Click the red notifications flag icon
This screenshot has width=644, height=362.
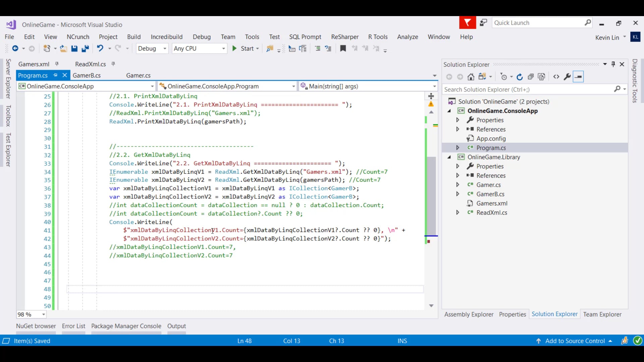[x=467, y=23]
